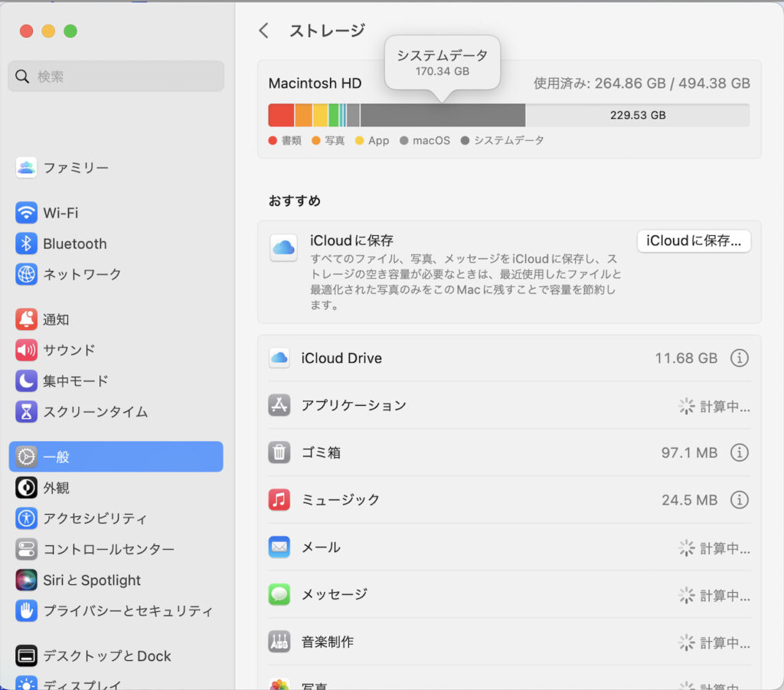Click the 24.5 MB size value
Viewport: 784px width, 690px height.
tap(690, 500)
